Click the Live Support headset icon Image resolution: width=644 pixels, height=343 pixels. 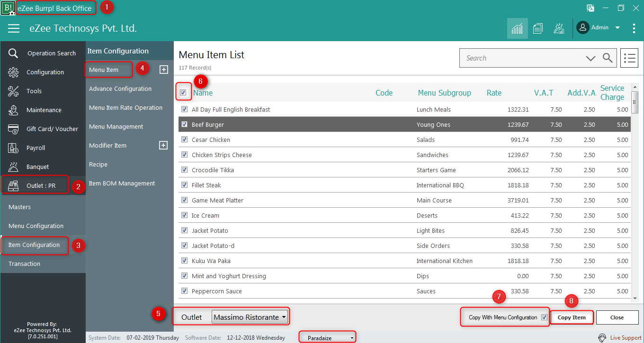pos(602,338)
